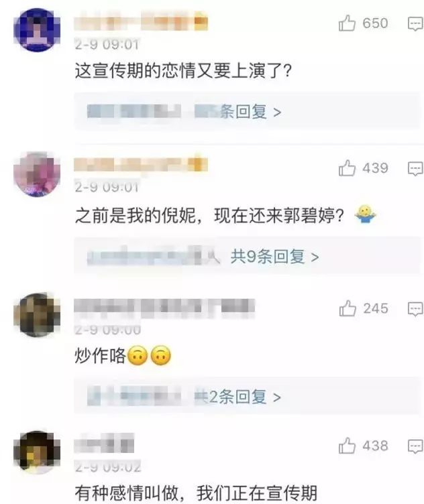Tap the comment 之前是我的倪妮，现在还来郭碧婷
Viewport: 424px width, 504px height.
point(210,215)
